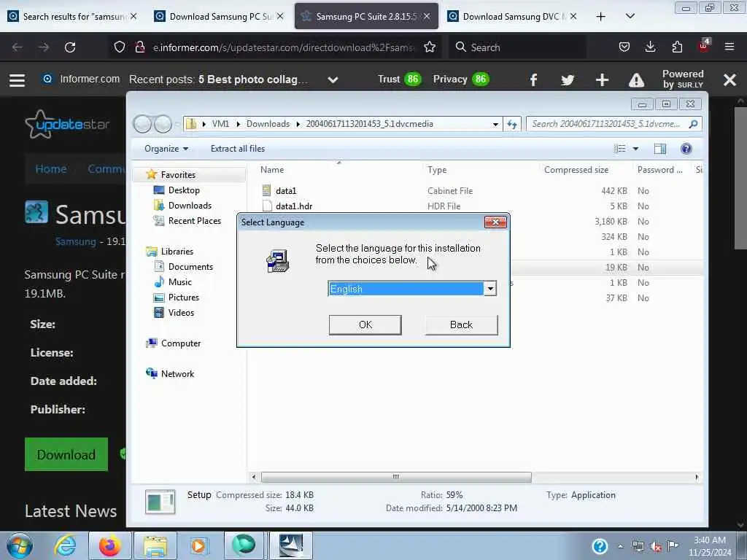Share on Facebook icon in Informer bar

[x=533, y=79]
